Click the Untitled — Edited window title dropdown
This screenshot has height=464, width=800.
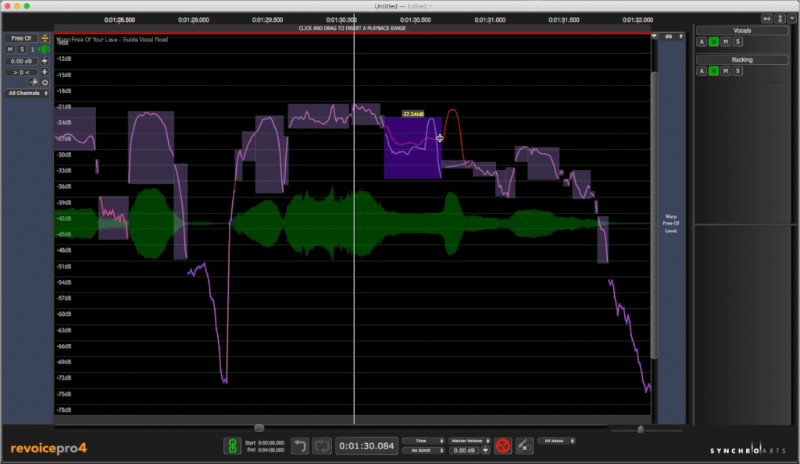[x=403, y=6]
